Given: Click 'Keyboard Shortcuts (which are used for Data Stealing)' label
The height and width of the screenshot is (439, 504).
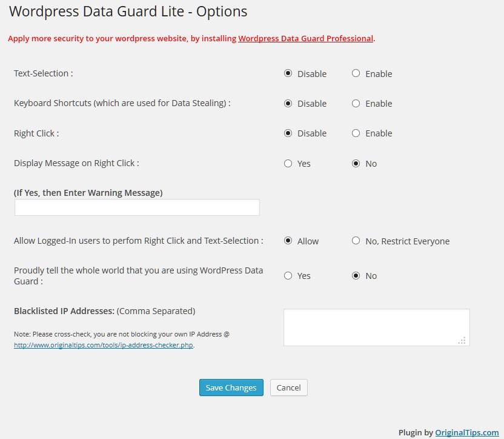Looking at the screenshot, I should pos(122,103).
